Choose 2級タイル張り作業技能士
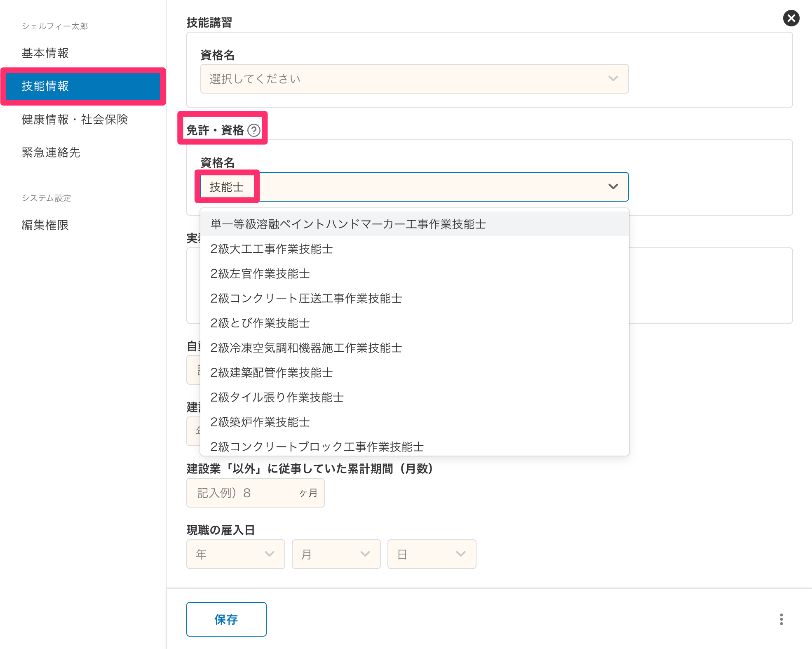 coord(277,397)
